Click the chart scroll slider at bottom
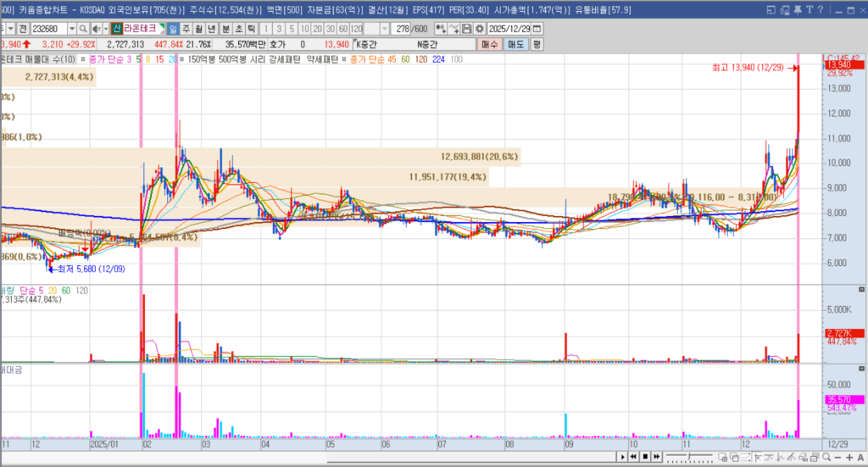868x467 pixels. tap(691, 458)
